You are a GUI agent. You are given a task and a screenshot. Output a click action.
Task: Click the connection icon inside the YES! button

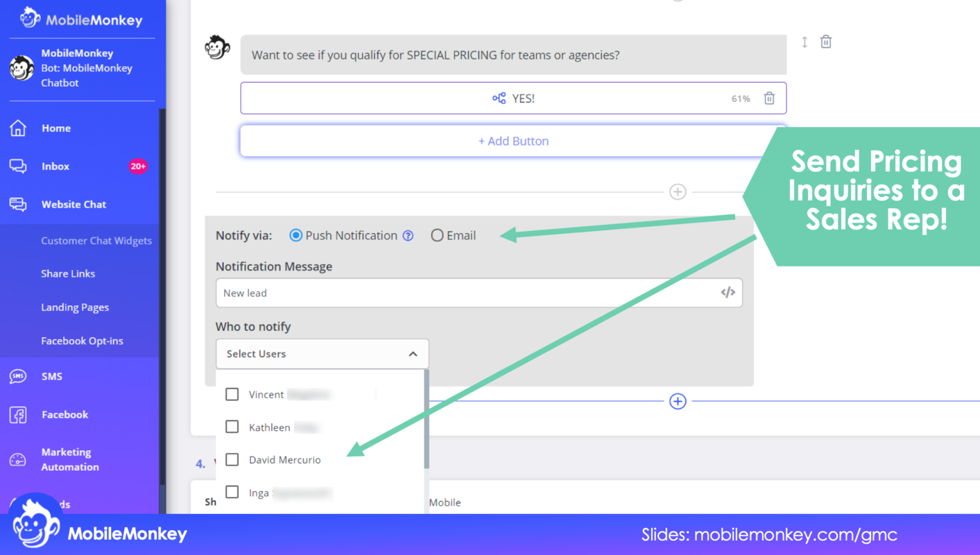[x=499, y=98]
